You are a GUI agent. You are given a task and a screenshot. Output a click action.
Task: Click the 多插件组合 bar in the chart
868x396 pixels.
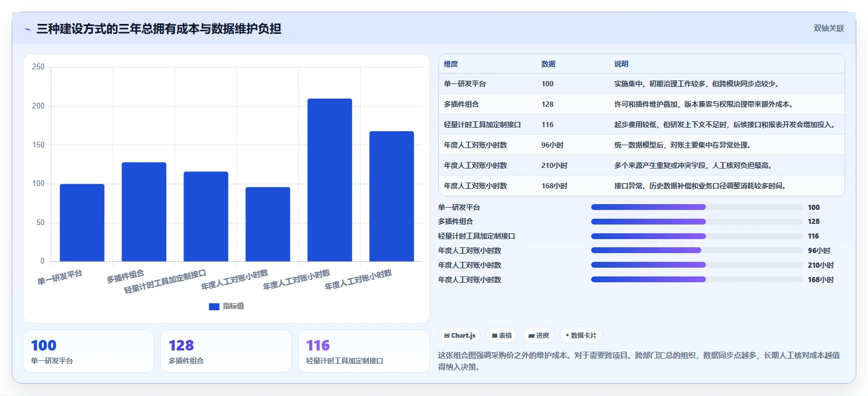pos(144,212)
